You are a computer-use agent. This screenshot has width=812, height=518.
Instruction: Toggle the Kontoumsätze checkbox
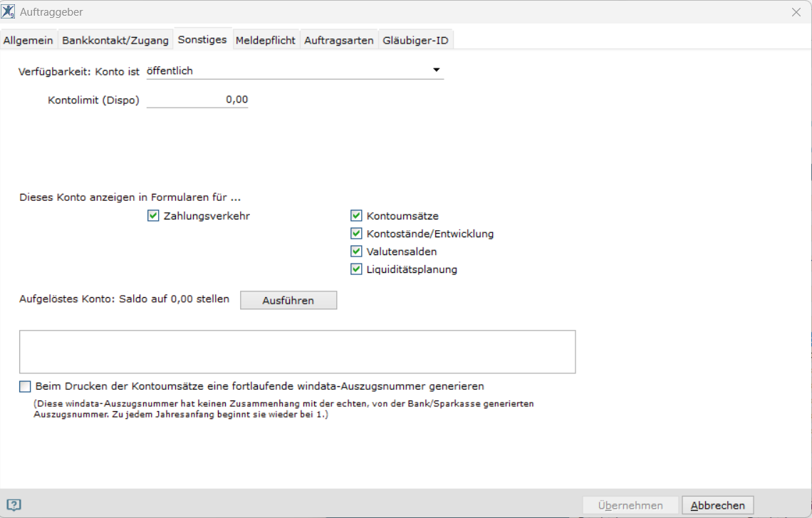[x=355, y=216]
